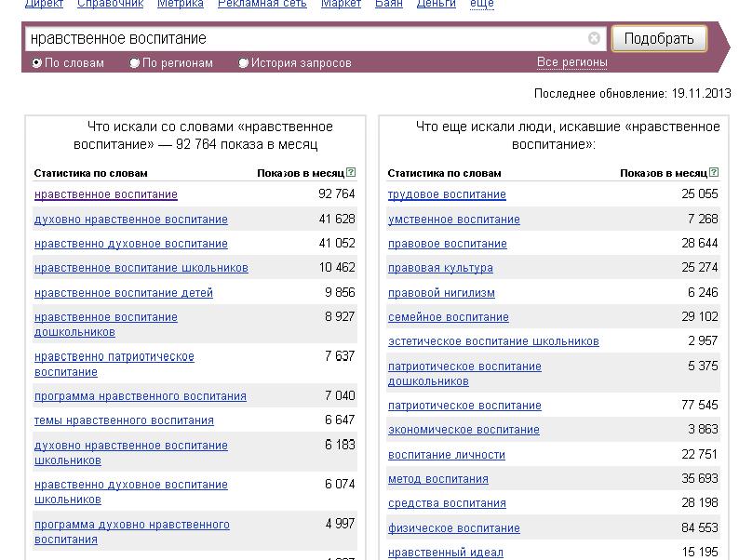Image resolution: width=739 pixels, height=560 pixels.
Task: Open the 'семейное воспитание' link
Action: pyautogui.click(x=449, y=317)
